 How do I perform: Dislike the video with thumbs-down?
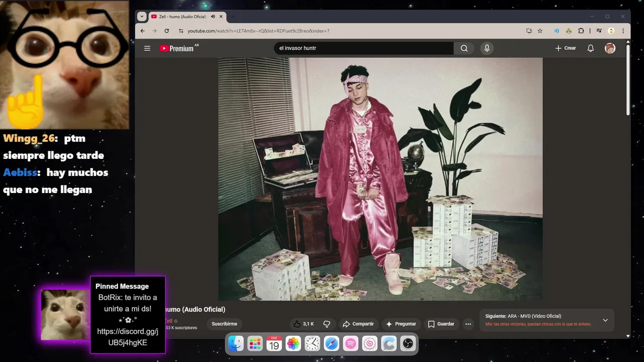327,324
